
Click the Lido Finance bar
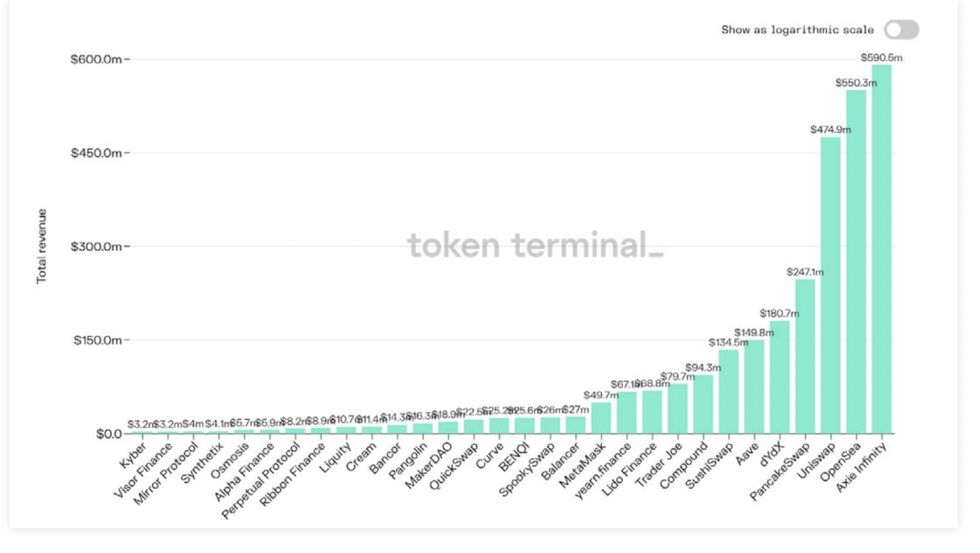652,412
